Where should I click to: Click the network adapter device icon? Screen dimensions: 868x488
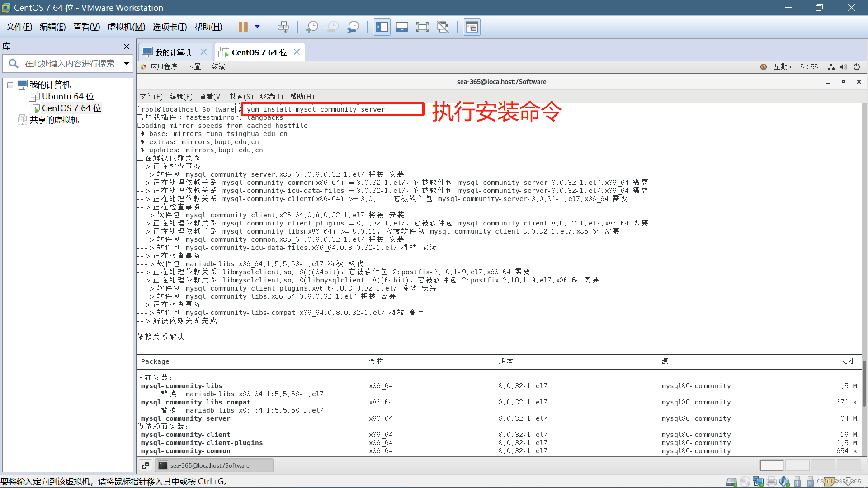(758, 482)
